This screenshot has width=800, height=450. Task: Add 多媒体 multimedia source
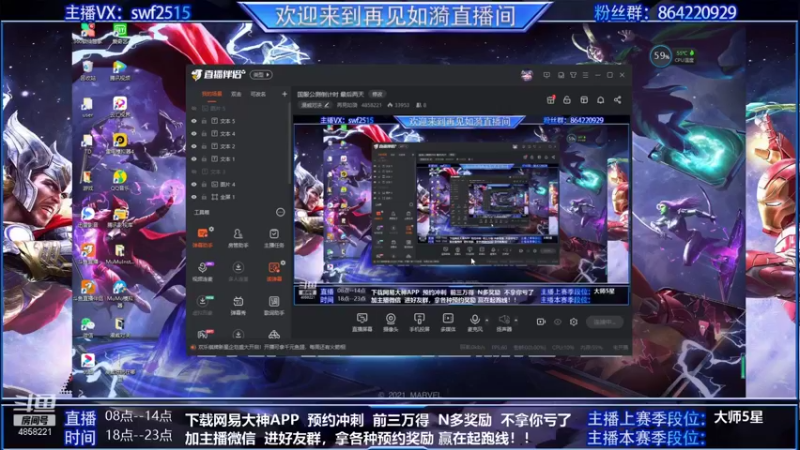(x=448, y=322)
